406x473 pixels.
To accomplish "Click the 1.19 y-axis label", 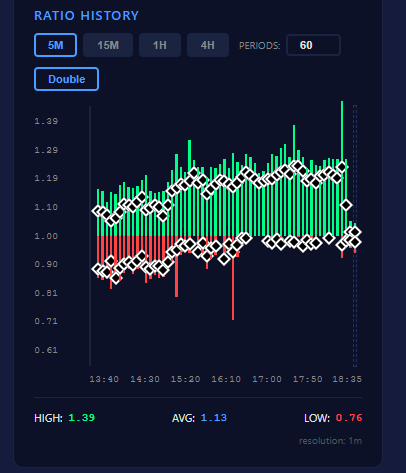I will 46,178.
